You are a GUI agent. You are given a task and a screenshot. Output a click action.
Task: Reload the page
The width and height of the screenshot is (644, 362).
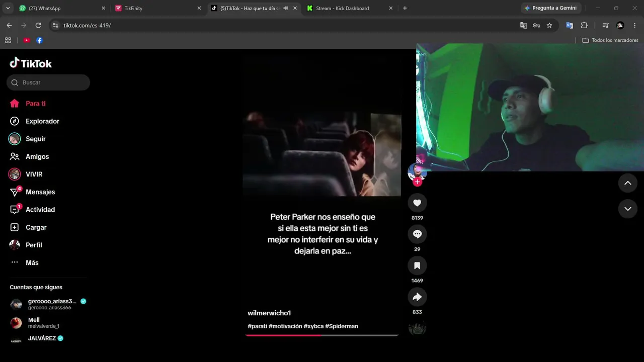pyautogui.click(x=38, y=25)
